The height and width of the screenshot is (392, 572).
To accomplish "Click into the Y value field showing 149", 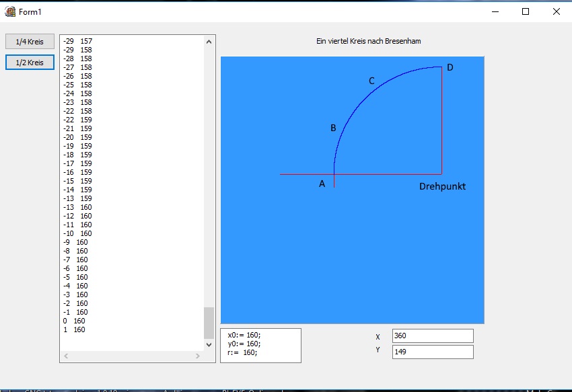I will point(433,352).
